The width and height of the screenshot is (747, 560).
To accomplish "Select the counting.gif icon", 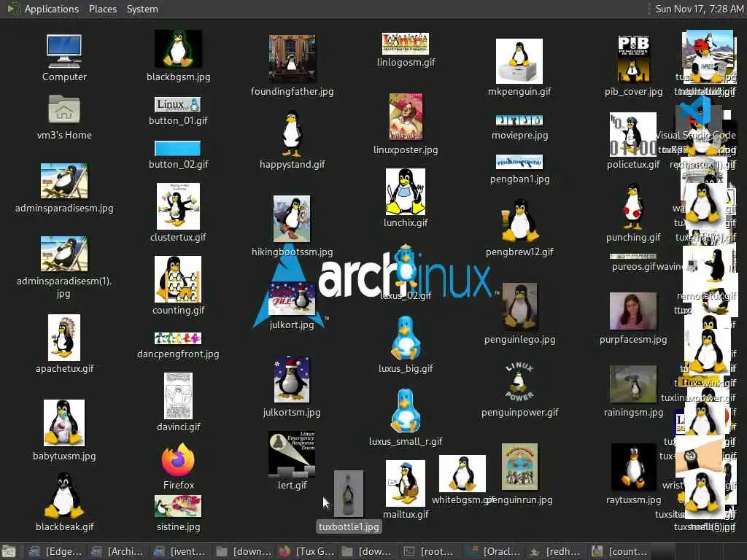I will tap(178, 279).
